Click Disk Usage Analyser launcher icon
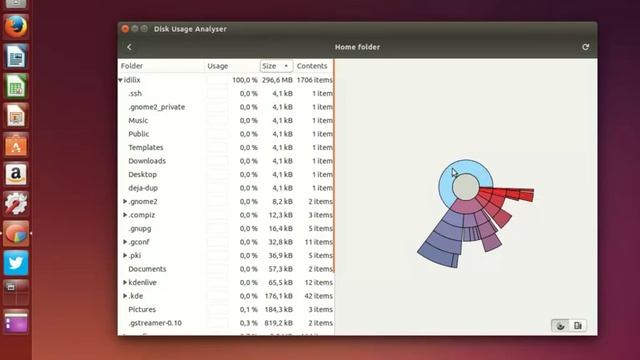 coord(16,233)
